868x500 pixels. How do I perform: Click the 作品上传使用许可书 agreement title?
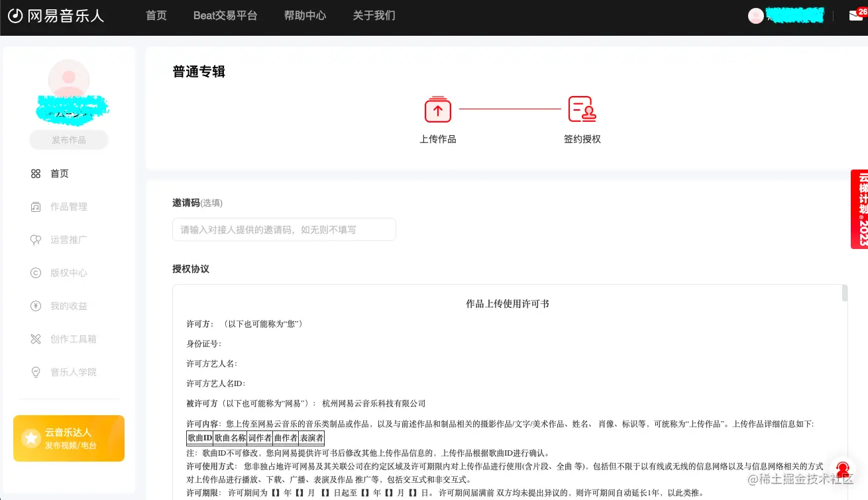[x=508, y=304]
